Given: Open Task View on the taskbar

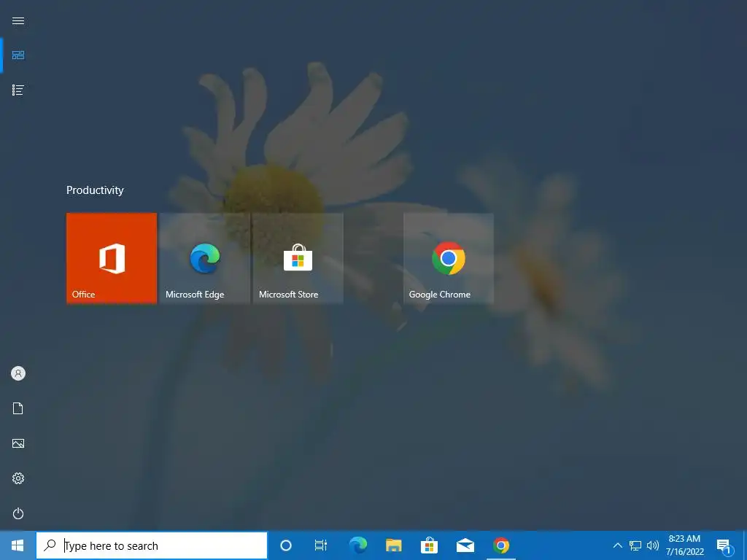Looking at the screenshot, I should point(321,545).
